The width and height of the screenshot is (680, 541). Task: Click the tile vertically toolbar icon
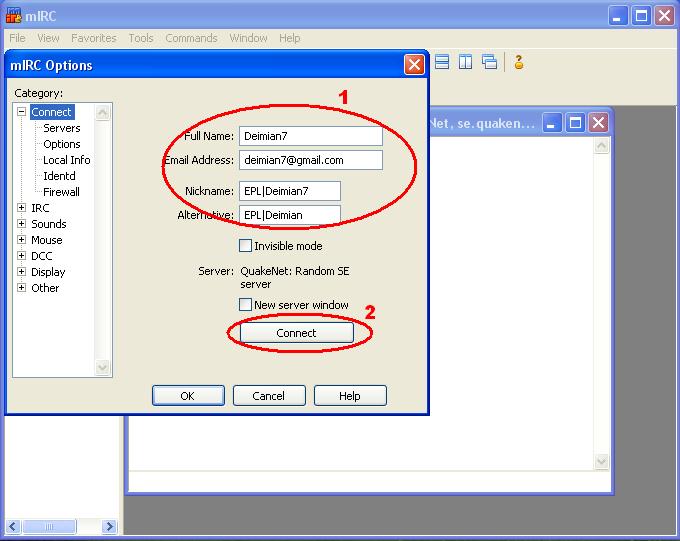coord(465,62)
